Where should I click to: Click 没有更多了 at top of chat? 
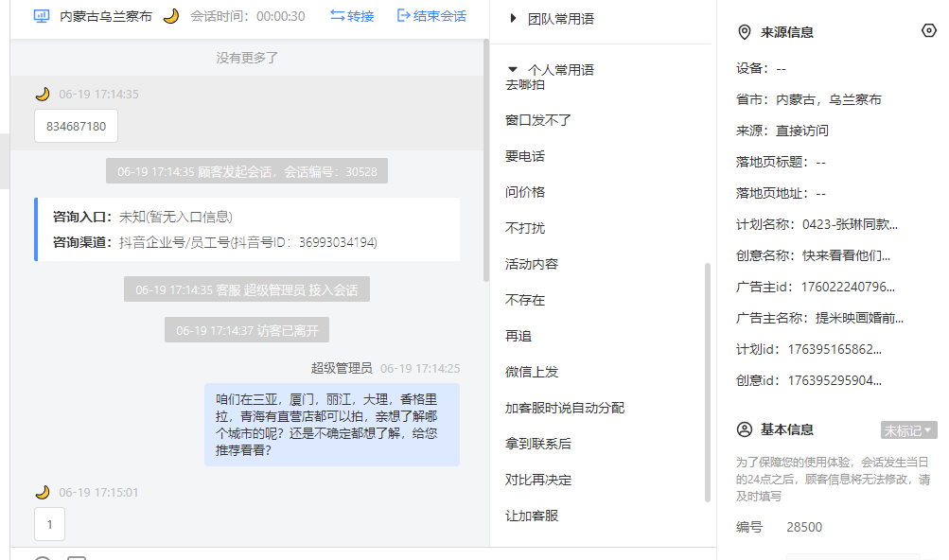point(247,58)
